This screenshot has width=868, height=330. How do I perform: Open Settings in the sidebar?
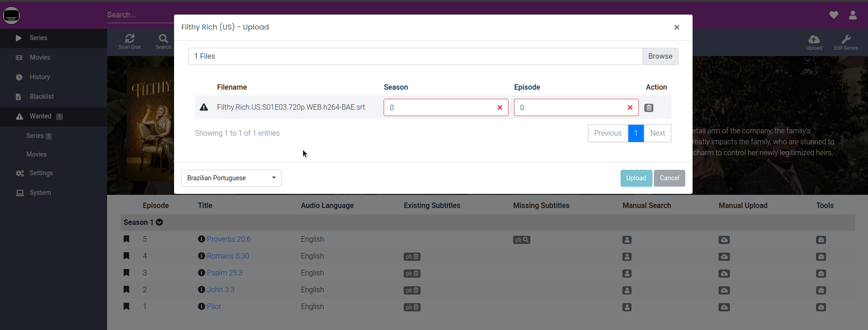click(x=53, y=173)
